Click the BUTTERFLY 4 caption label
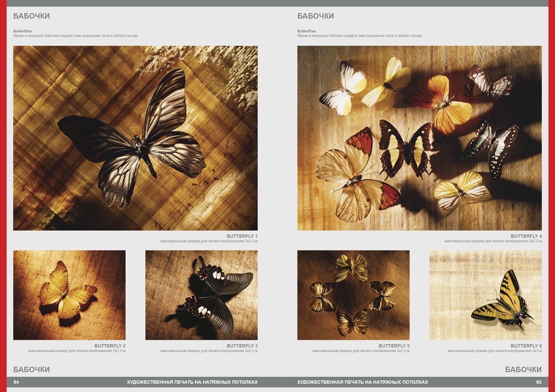The image size is (555, 392). point(526,236)
